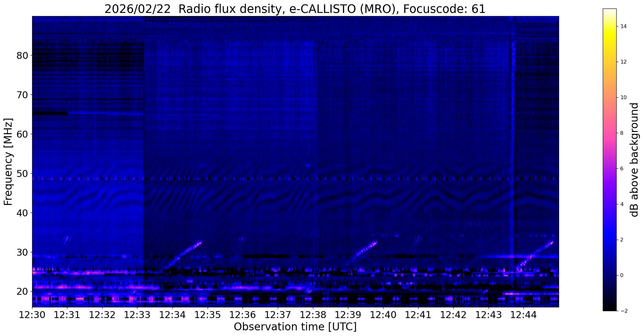Click the 'dB above background' colorbar label
644x336 pixels.
635,160
